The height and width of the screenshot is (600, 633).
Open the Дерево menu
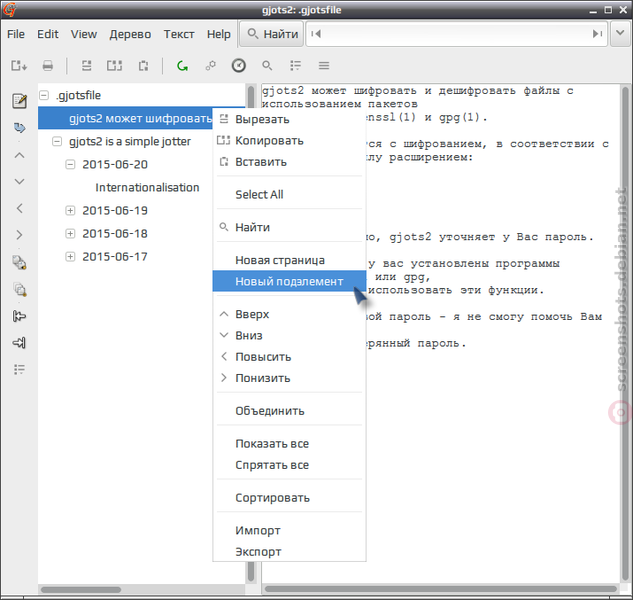pyautogui.click(x=130, y=34)
